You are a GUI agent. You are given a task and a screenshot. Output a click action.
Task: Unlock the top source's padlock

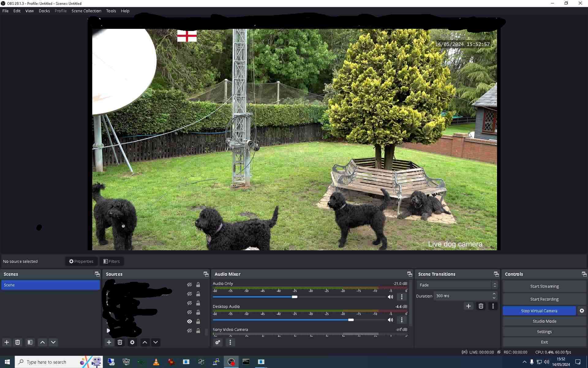[x=198, y=285]
